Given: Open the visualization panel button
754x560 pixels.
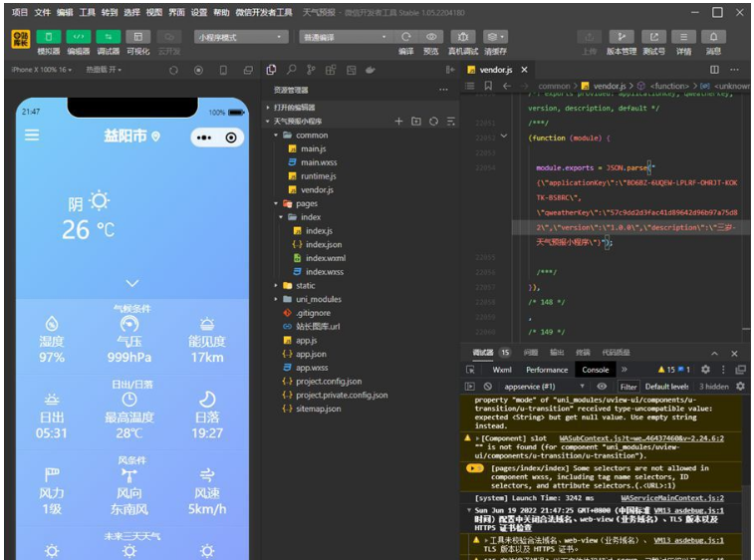Looking at the screenshot, I should click(x=138, y=37).
